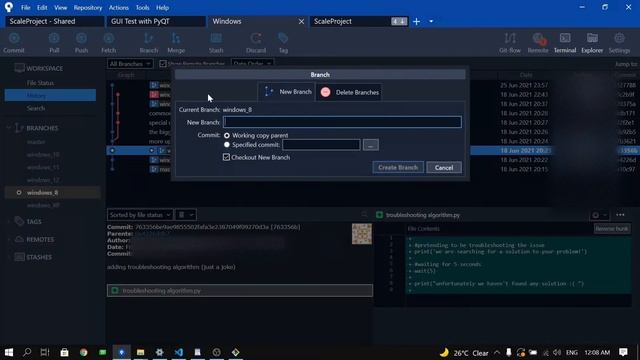Open the Edit menu

(42, 7)
